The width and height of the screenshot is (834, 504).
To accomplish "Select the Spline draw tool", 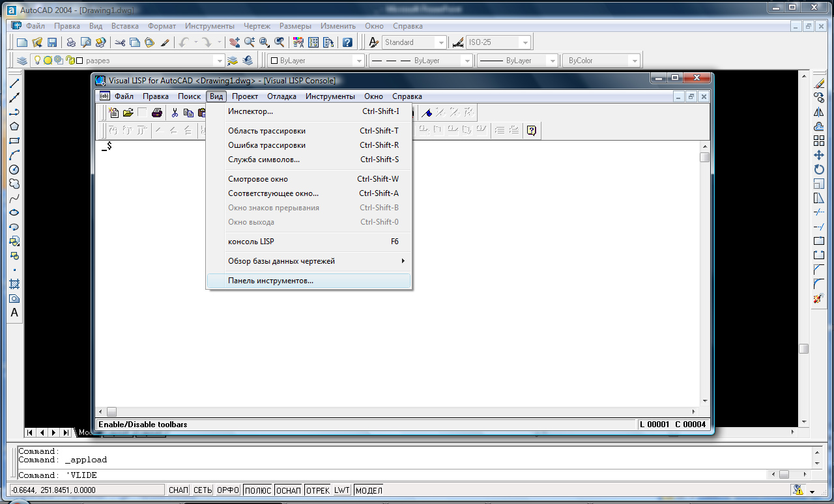I will [14, 198].
